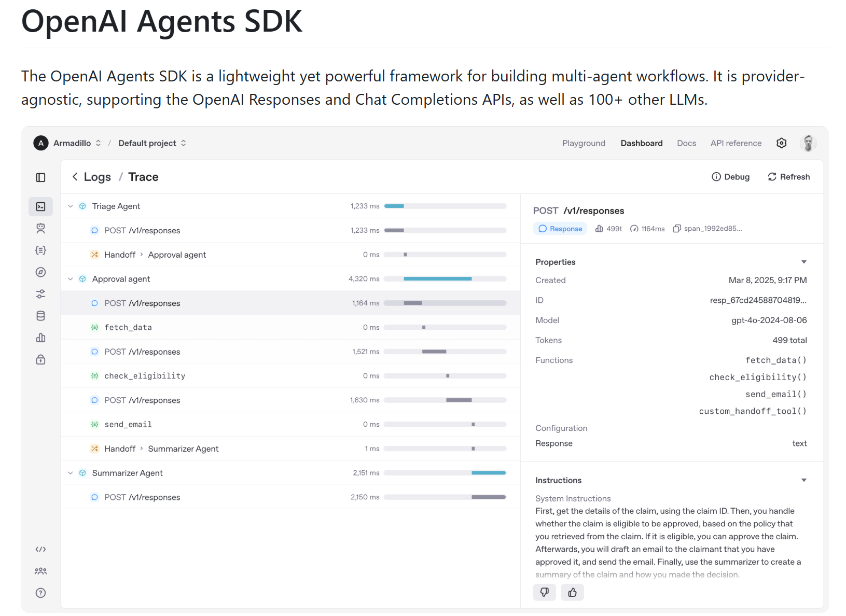The image size is (846, 616).
Task: Open the user profile avatar
Action: [x=808, y=143]
